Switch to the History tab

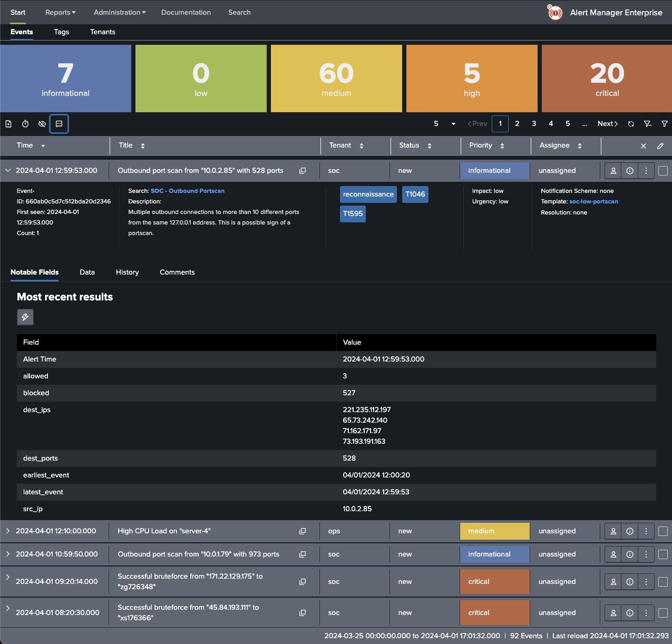[x=127, y=272]
